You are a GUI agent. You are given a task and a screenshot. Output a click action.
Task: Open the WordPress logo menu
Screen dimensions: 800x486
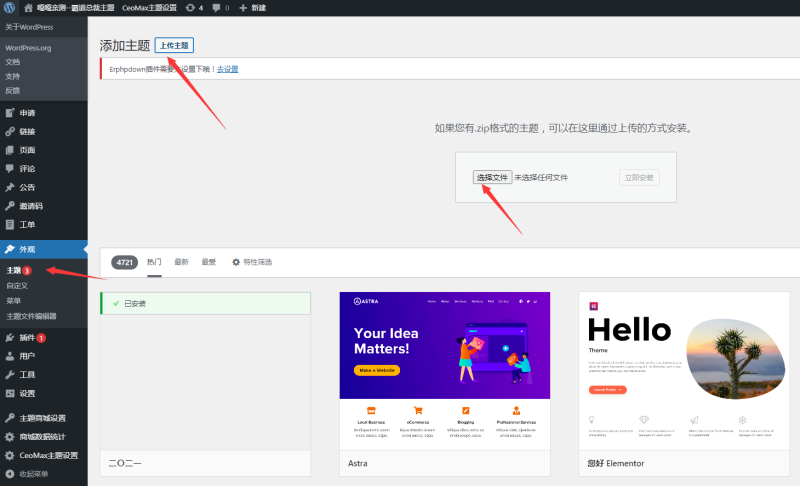(9, 8)
